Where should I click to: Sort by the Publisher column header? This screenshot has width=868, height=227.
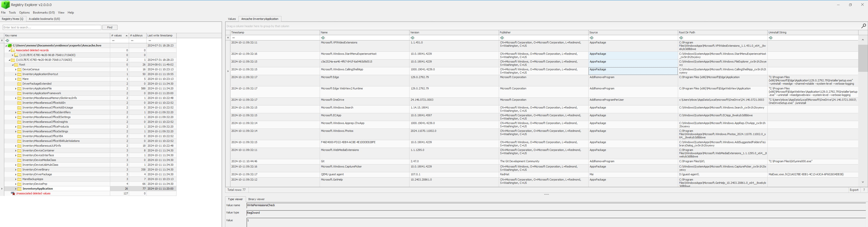tap(543, 32)
